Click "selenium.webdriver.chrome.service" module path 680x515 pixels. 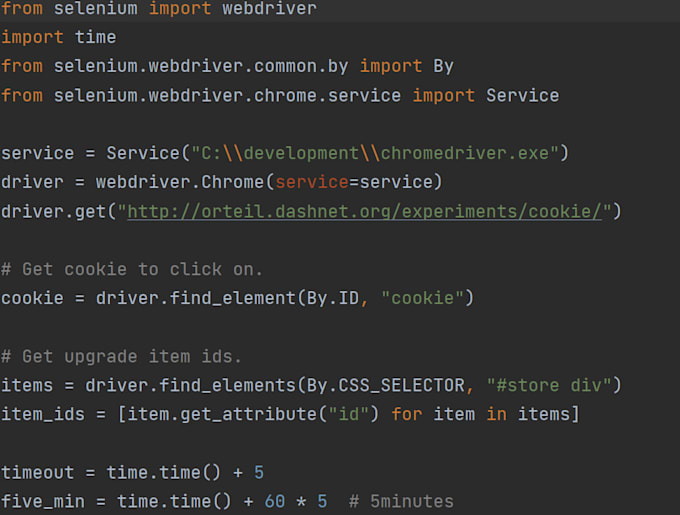click(x=227, y=95)
